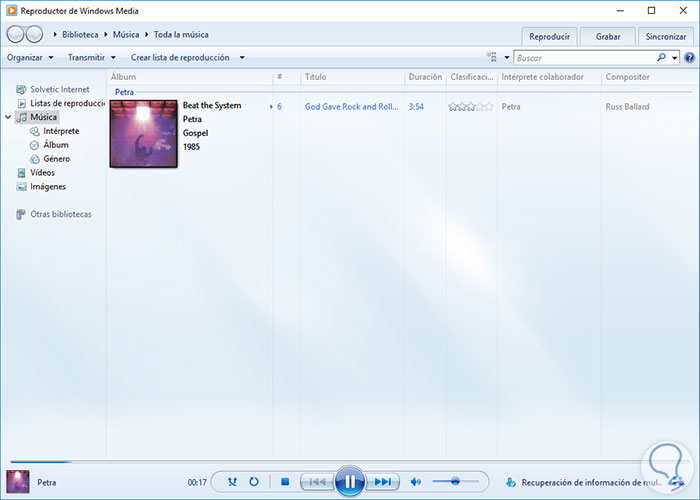Sort by the Compositor column header
This screenshot has height=500, width=700.
pyautogui.click(x=650, y=77)
